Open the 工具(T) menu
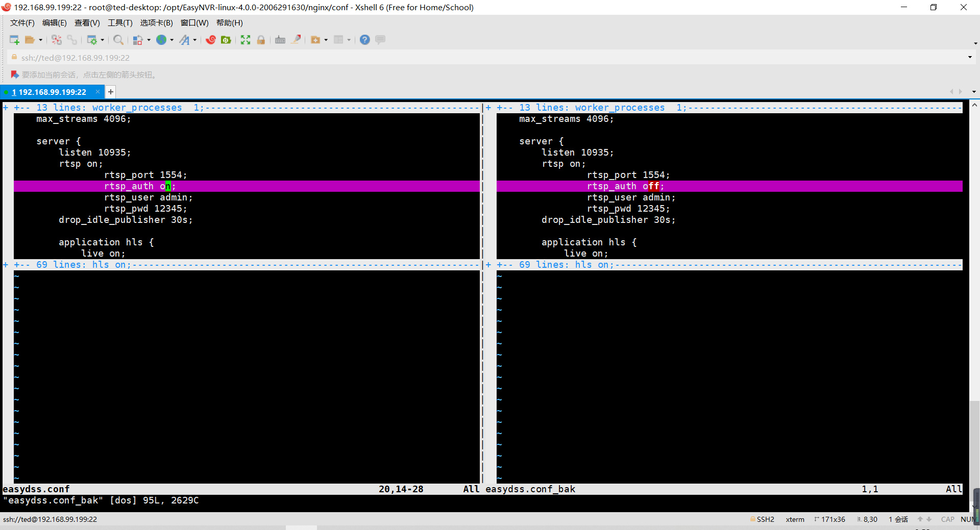The image size is (980, 530). point(120,22)
